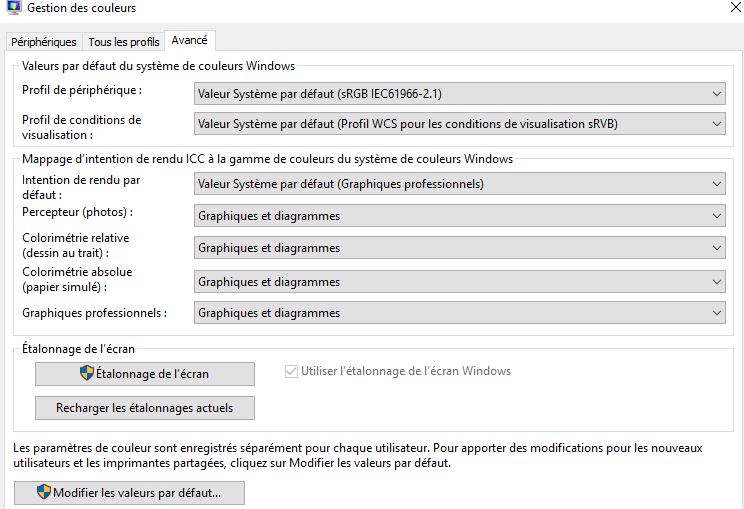This screenshot has width=744, height=509.
Task: Click the Percepteur (photos) label text
Action: [x=77, y=213]
